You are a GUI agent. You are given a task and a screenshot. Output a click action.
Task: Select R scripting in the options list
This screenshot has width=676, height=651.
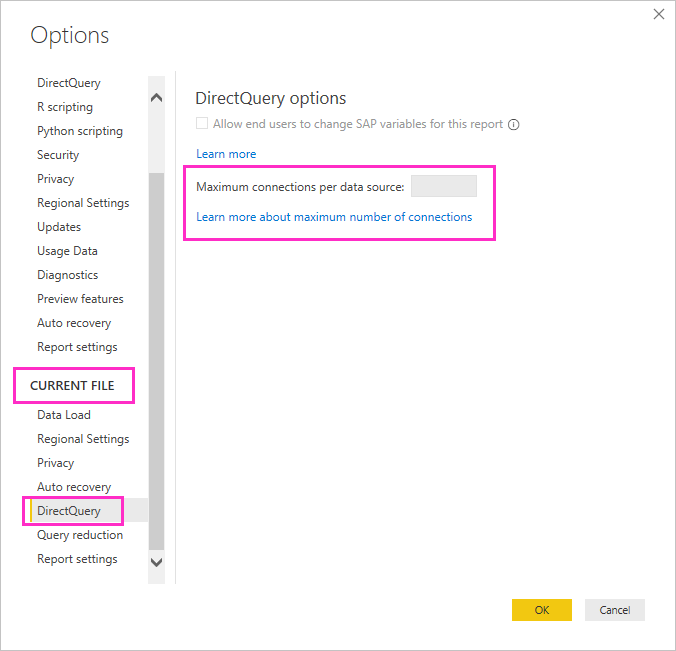pyautogui.click(x=65, y=107)
